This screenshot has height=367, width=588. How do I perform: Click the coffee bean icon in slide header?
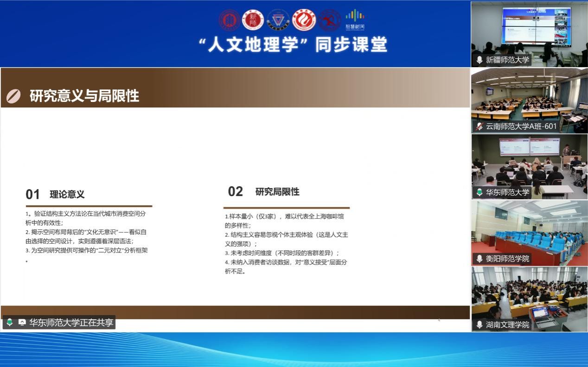click(13, 96)
